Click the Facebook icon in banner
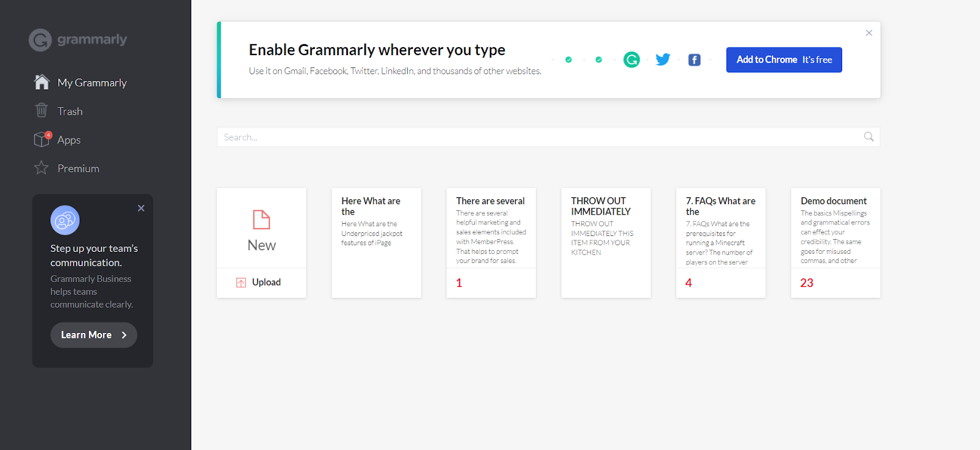This screenshot has width=980, height=450. click(694, 59)
